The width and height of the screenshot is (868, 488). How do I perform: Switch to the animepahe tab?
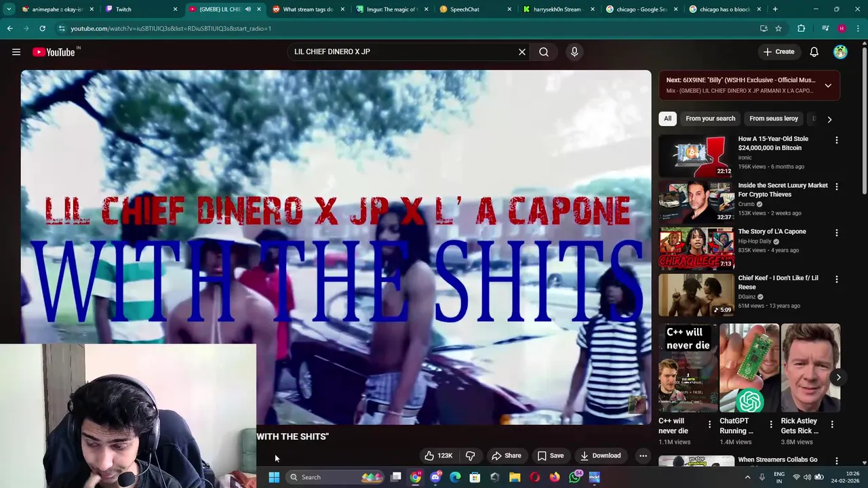point(57,9)
